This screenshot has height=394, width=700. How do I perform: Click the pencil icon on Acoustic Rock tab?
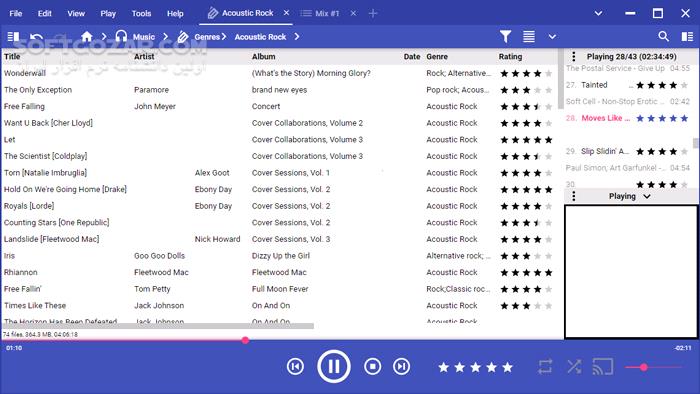(213, 13)
